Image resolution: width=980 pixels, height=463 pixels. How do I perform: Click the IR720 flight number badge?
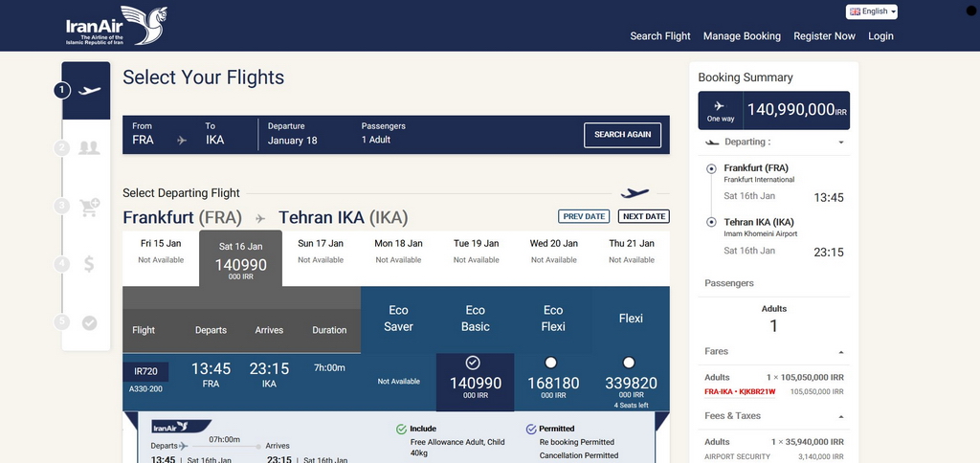[x=145, y=372]
